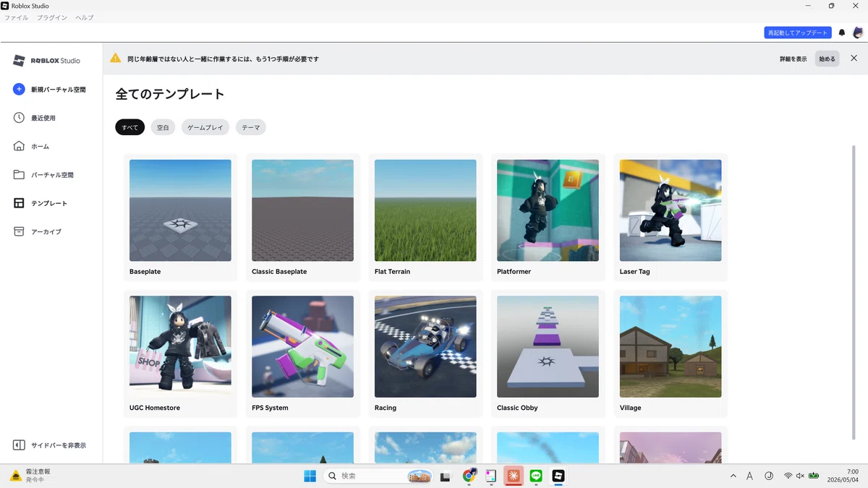Filter templates by ゲームプレイ
Image resolution: width=868 pixels, height=488 pixels.
pyautogui.click(x=205, y=127)
